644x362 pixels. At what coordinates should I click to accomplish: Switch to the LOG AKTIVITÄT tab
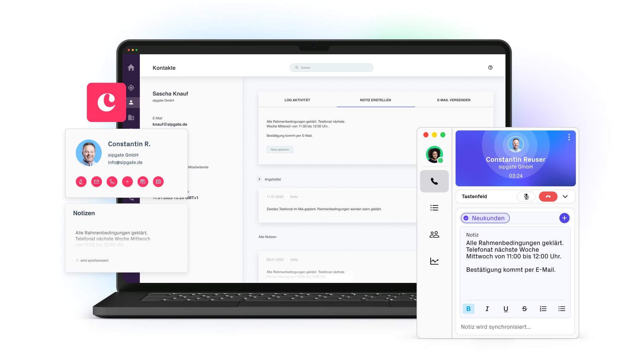click(297, 100)
